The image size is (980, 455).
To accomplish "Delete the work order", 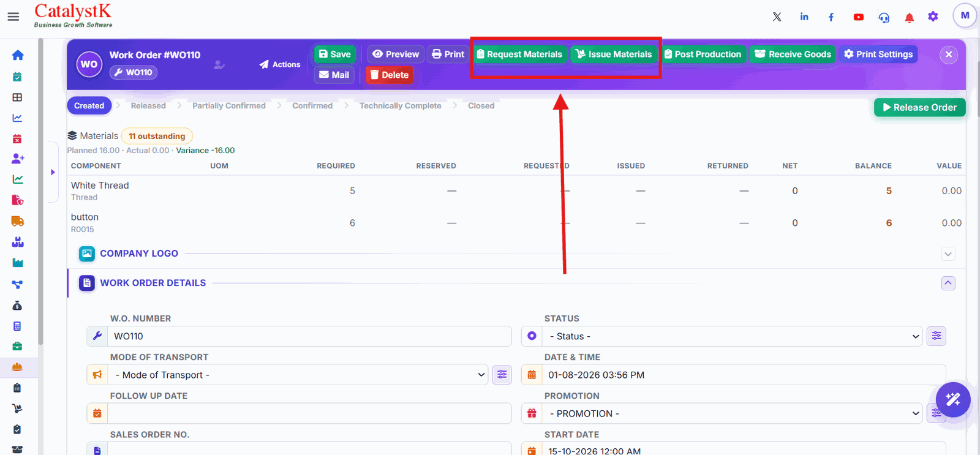I will pyautogui.click(x=390, y=75).
